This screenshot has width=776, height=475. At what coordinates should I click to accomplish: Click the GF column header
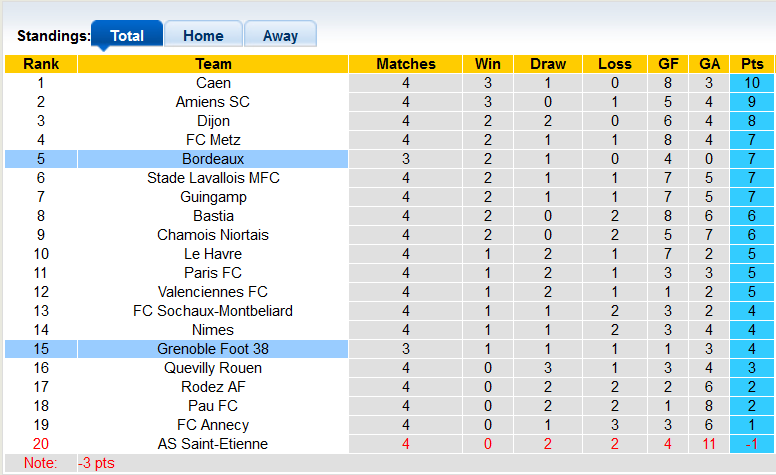(668, 64)
